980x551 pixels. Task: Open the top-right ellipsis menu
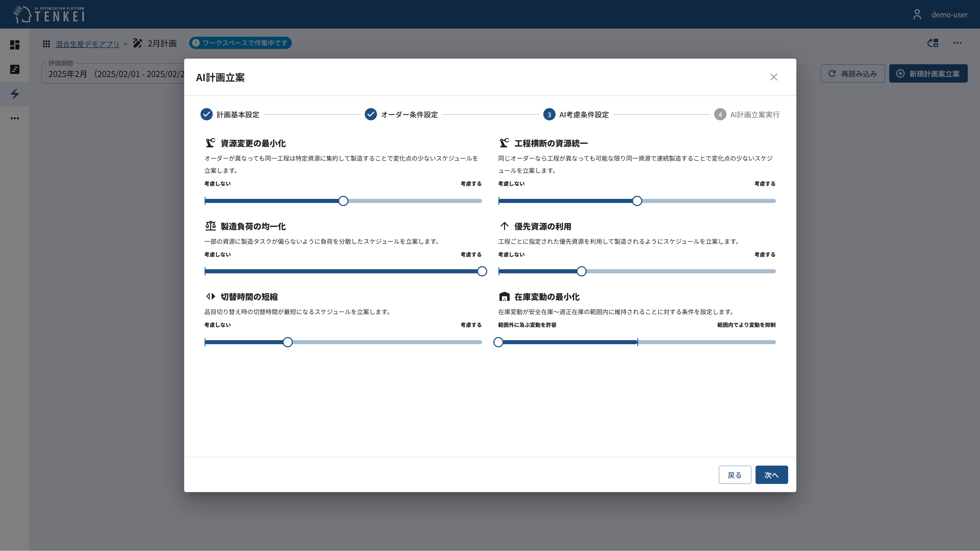[957, 43]
